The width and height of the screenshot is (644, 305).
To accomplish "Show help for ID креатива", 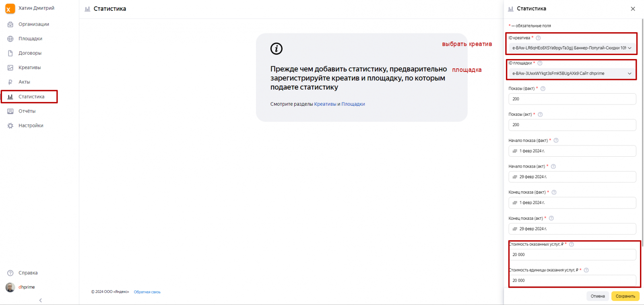I will [538, 38].
